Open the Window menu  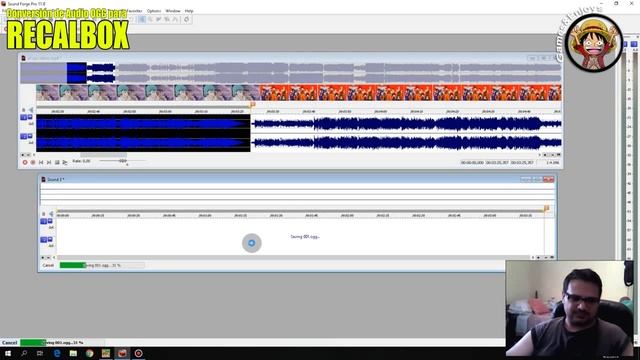(x=173, y=11)
